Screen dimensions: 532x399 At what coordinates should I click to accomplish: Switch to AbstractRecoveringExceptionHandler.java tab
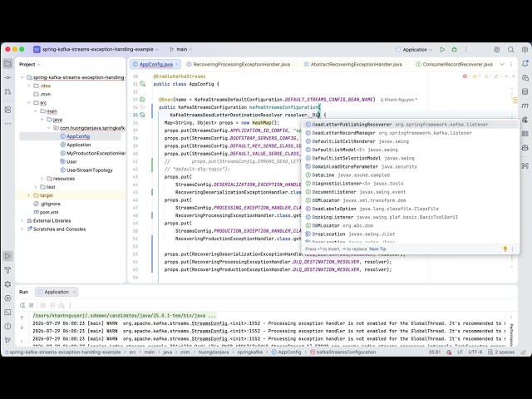click(x=352, y=65)
